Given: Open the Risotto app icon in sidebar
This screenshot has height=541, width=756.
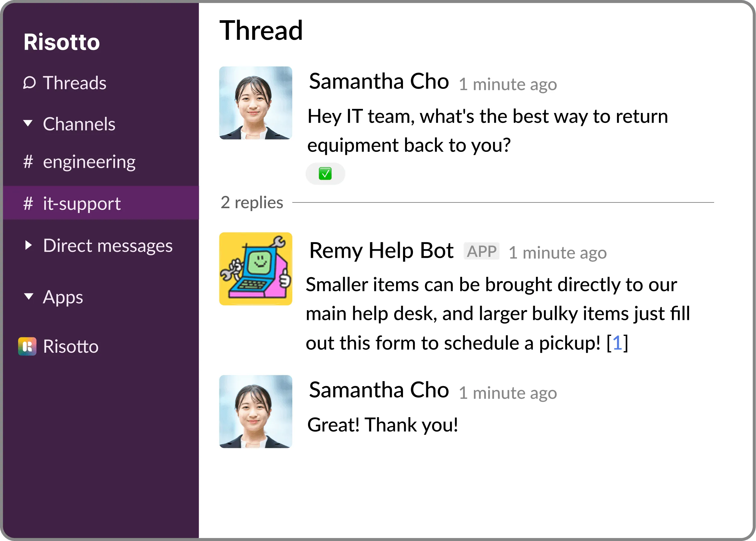Looking at the screenshot, I should (27, 346).
